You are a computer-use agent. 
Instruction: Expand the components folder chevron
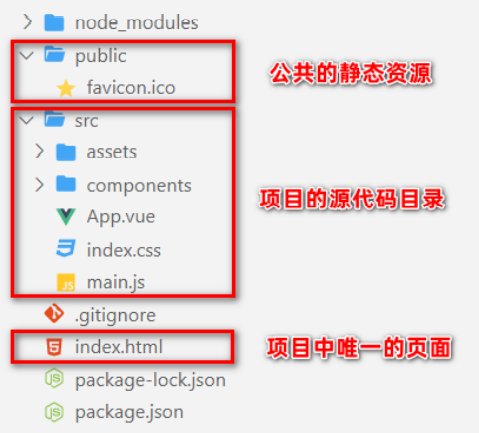pos(40,184)
